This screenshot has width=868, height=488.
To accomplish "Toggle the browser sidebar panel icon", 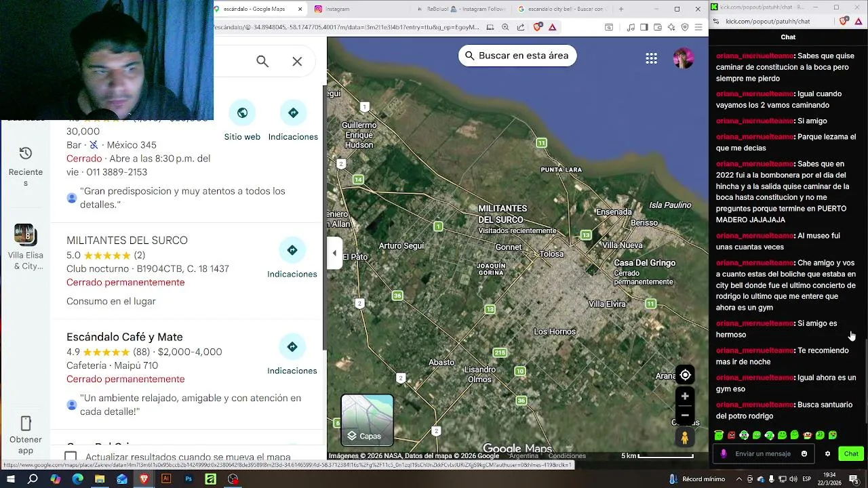I will coord(644,27).
